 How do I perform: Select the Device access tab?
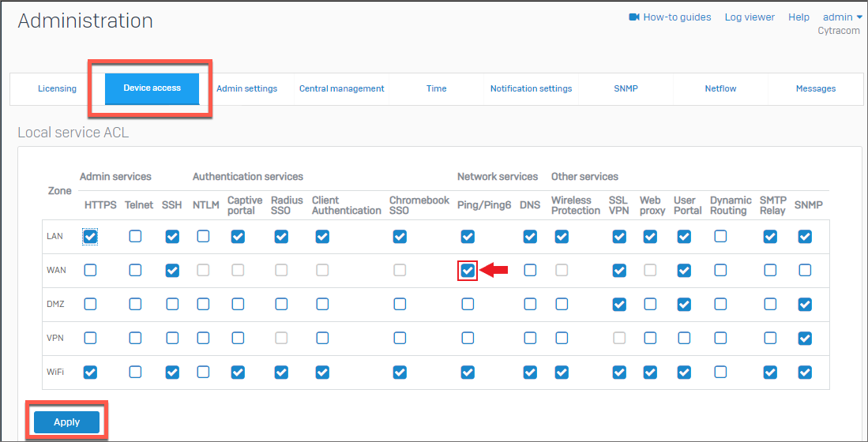pos(152,88)
